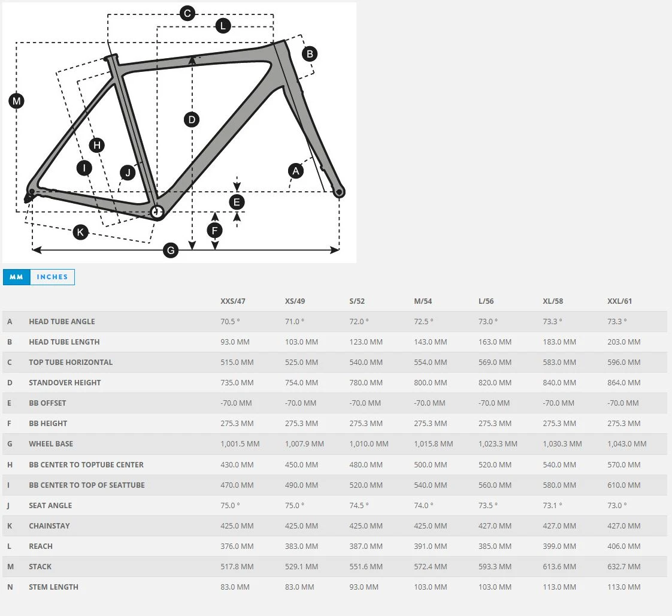Click the HEAD TUBE ANGLE row label
Viewport: 672px width, 616px height.
click(x=62, y=321)
